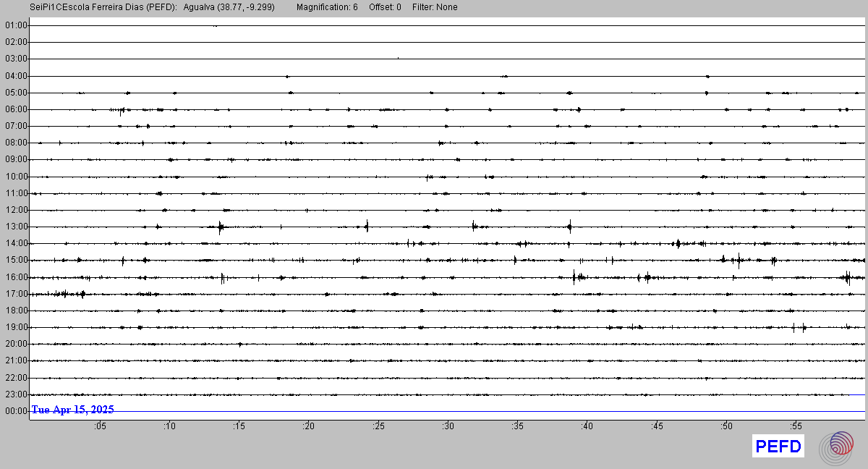Select the 21:00 hour label

point(16,360)
